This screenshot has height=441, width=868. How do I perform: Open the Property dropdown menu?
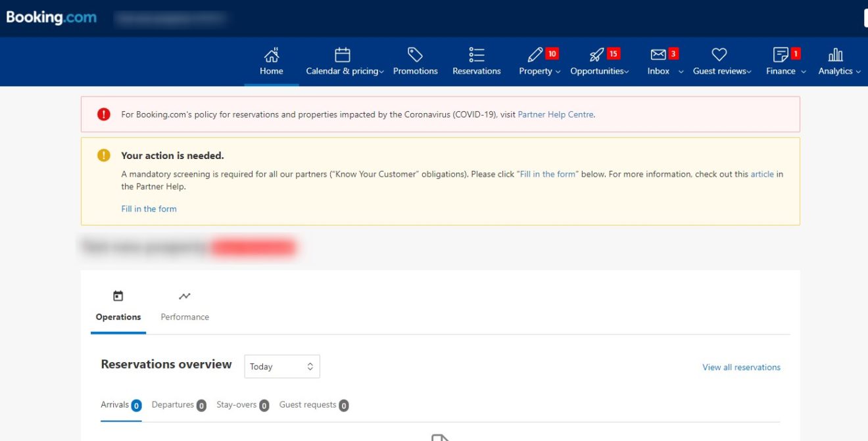tap(539, 71)
